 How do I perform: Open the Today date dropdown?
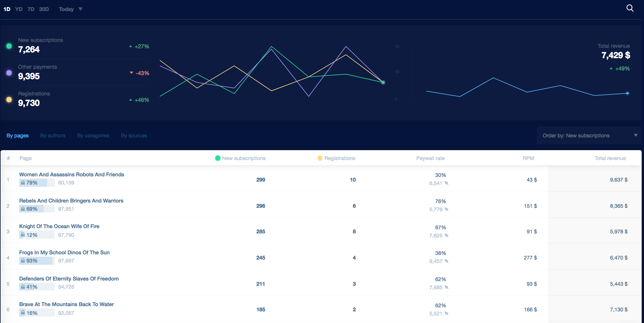pos(70,9)
